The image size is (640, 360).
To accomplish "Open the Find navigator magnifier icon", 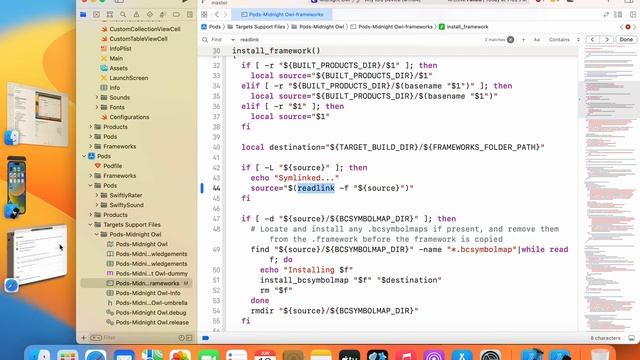I will 123,14.
